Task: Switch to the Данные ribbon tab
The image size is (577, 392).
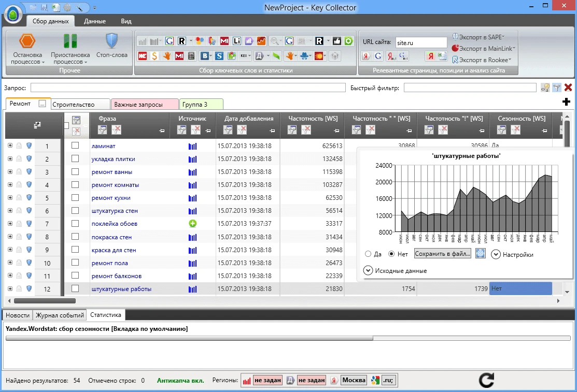Action: [94, 21]
